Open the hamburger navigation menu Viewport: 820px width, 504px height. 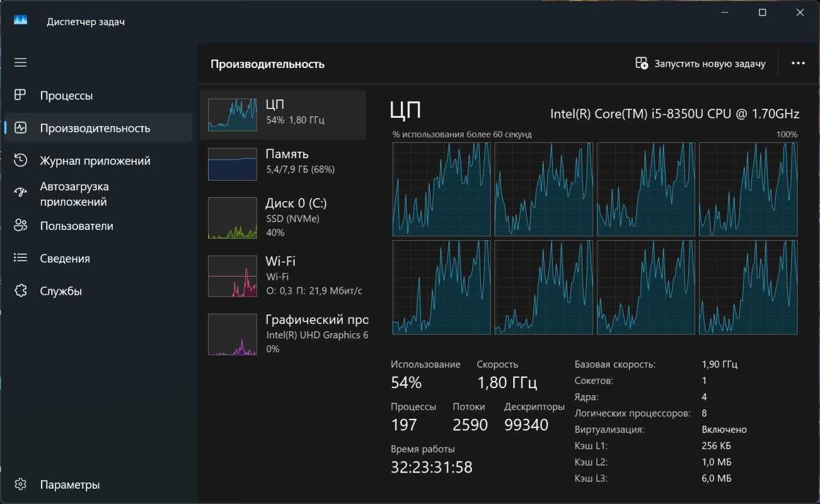(x=20, y=62)
